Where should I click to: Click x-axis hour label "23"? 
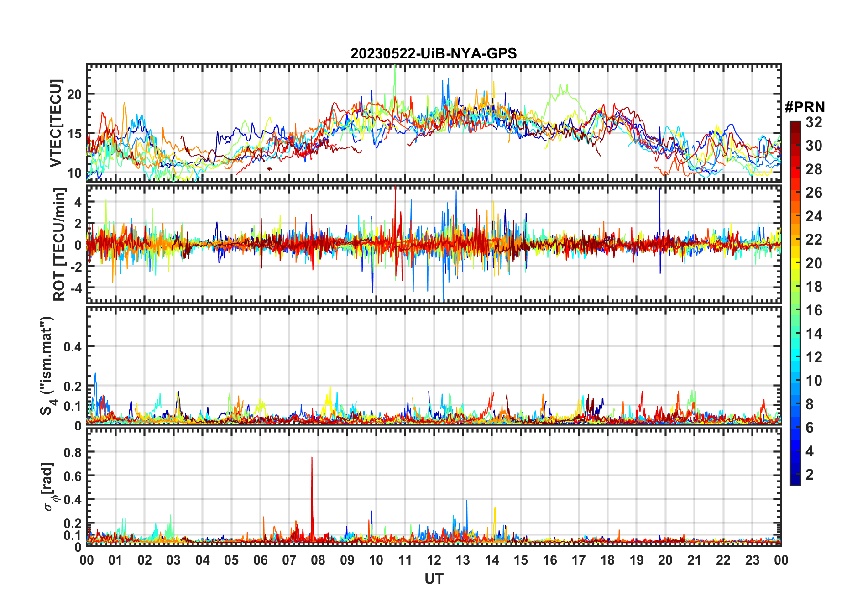tap(753, 560)
